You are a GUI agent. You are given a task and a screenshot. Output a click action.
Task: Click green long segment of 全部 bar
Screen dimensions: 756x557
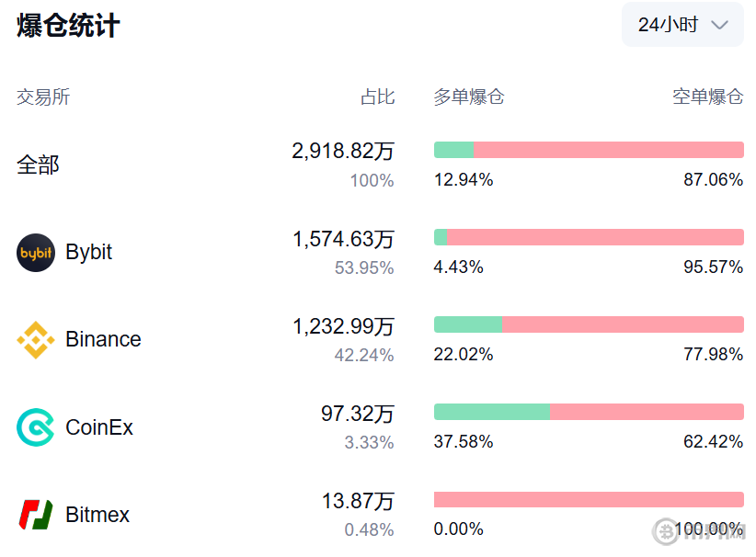coord(453,150)
